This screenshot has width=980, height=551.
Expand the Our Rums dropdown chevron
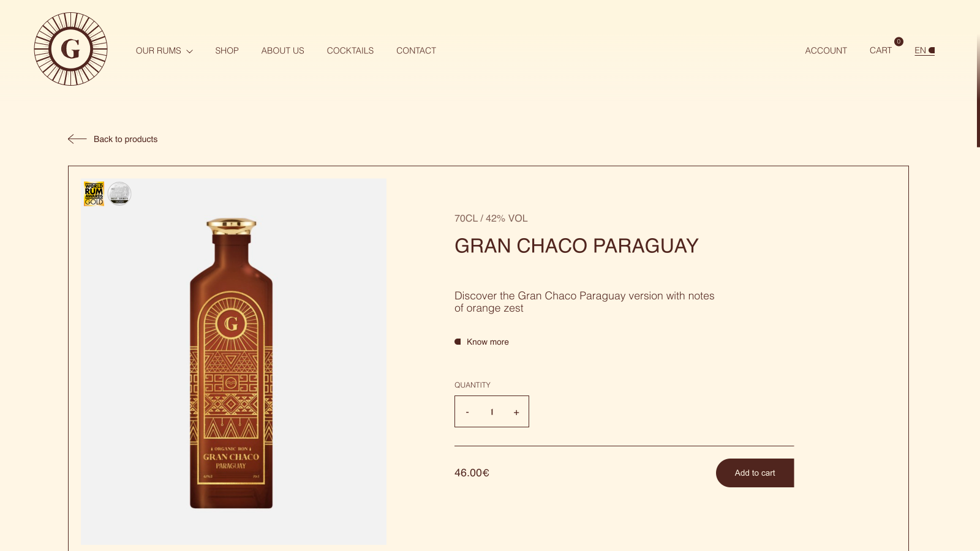tap(189, 51)
